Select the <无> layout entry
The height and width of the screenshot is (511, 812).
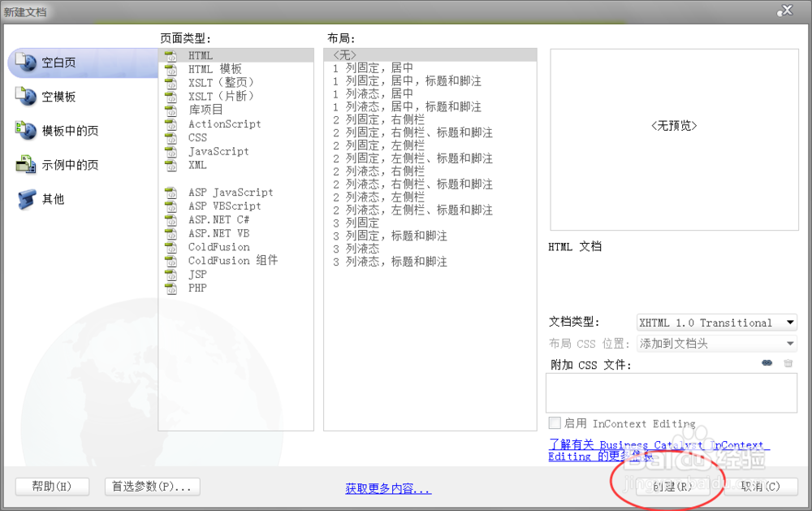[430, 55]
